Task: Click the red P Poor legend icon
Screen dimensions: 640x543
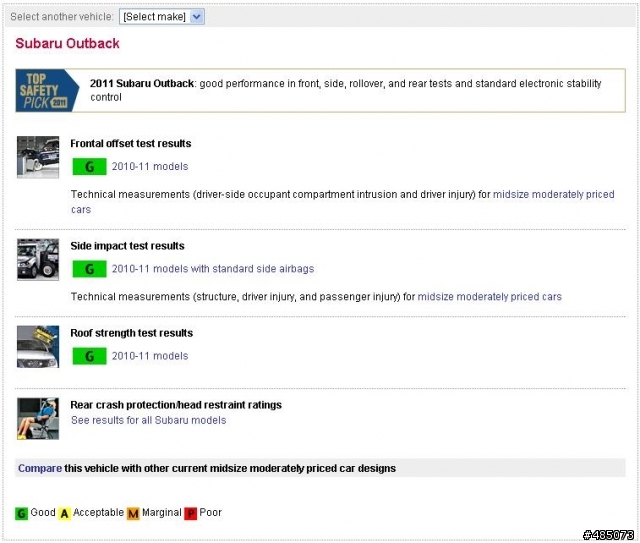Action: coord(191,513)
